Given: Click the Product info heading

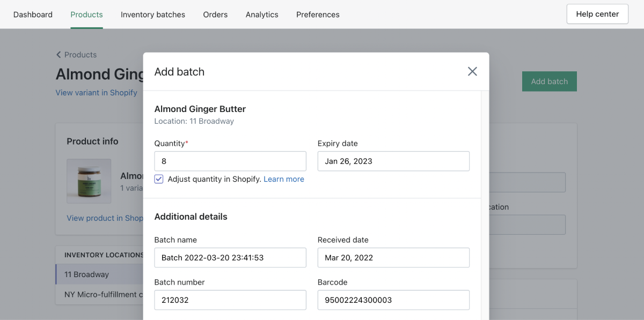Looking at the screenshot, I should (92, 142).
